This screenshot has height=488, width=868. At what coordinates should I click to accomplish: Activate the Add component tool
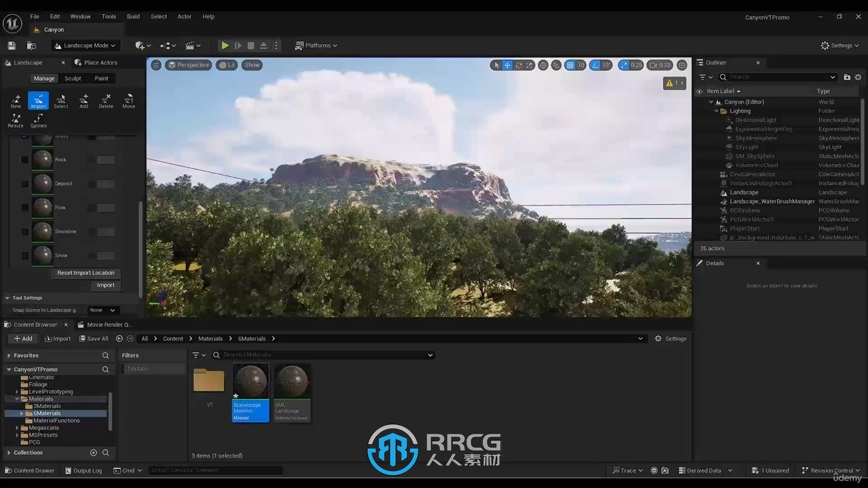coord(83,101)
